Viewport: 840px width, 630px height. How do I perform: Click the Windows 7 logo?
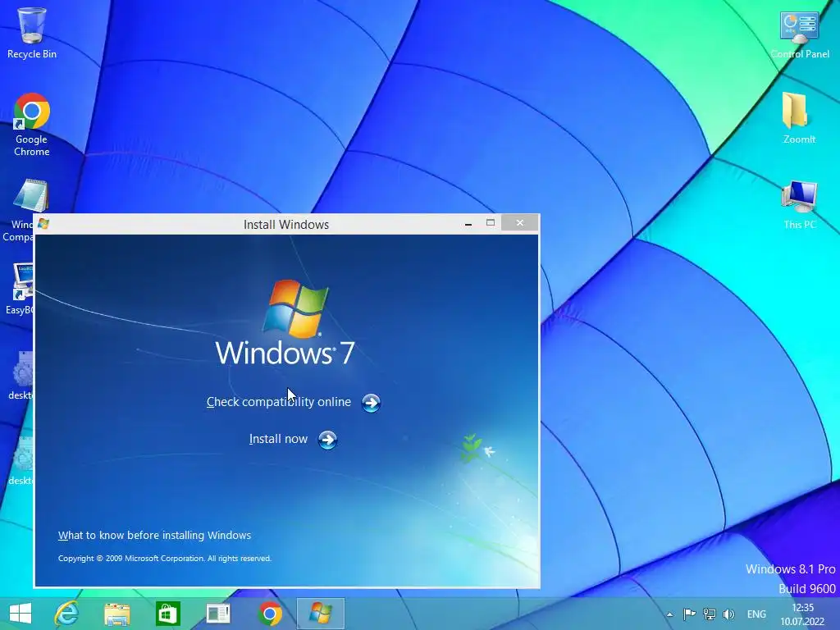(x=285, y=323)
